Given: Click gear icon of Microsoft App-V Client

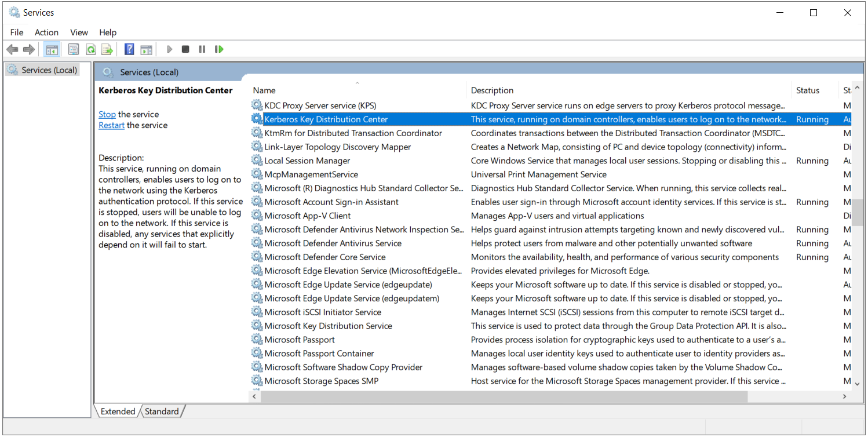Looking at the screenshot, I should [257, 215].
